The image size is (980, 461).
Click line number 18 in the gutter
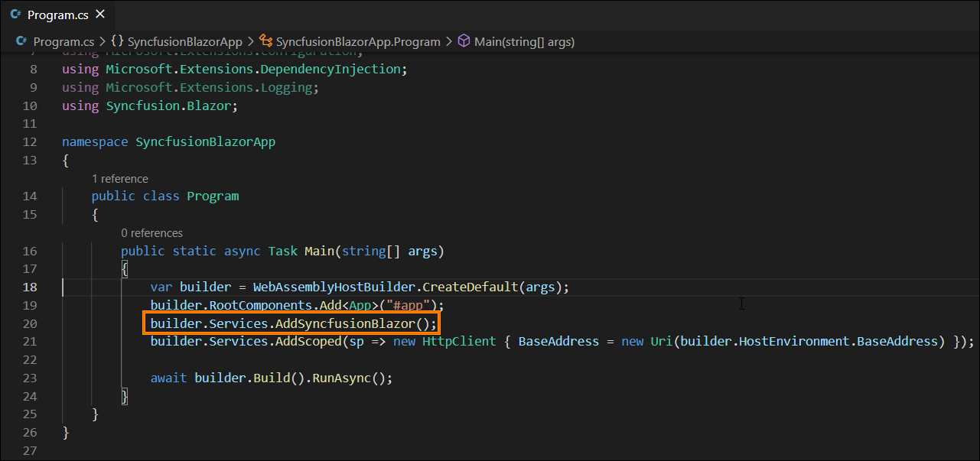[x=29, y=287]
